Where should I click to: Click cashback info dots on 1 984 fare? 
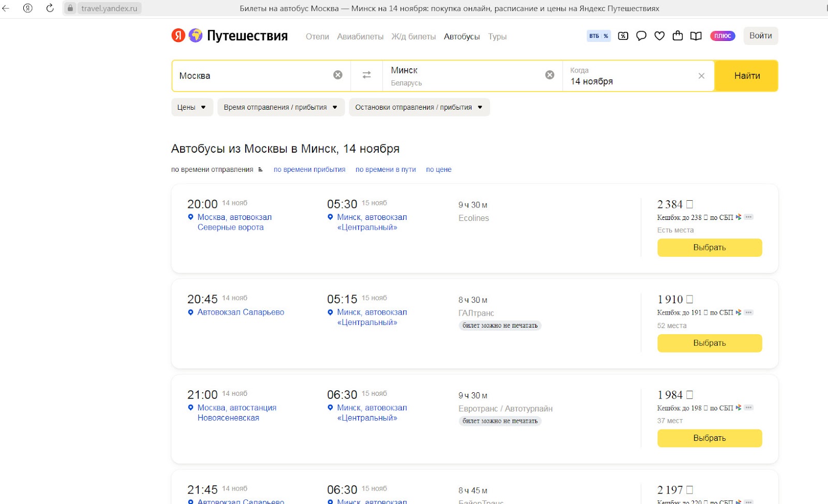[749, 407]
